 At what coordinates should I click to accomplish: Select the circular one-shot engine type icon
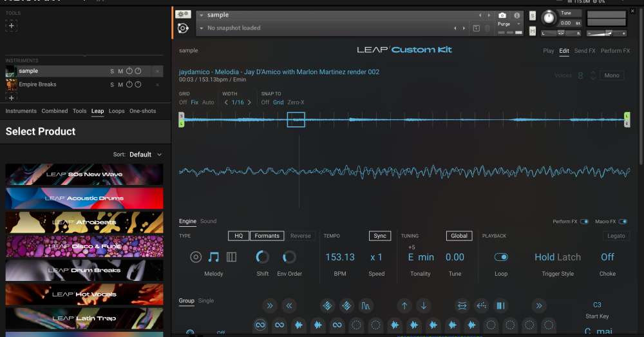pos(196,257)
